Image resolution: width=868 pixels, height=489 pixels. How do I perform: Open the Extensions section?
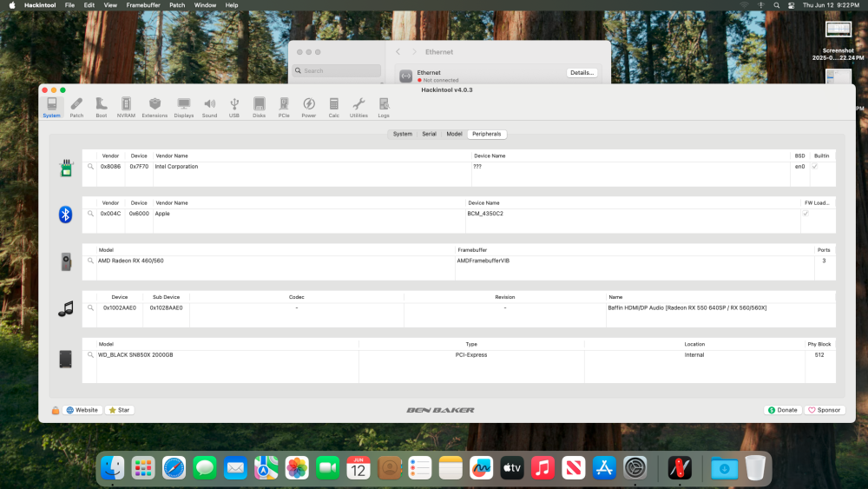pyautogui.click(x=155, y=108)
